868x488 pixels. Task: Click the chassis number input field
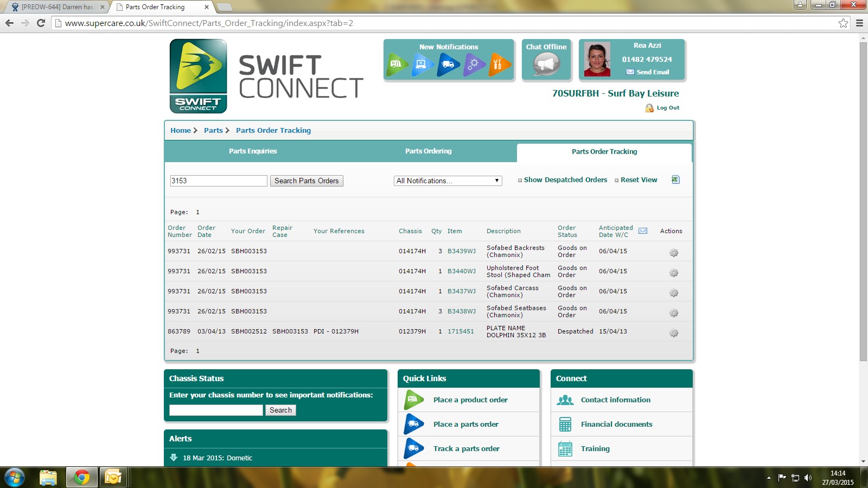(x=216, y=410)
